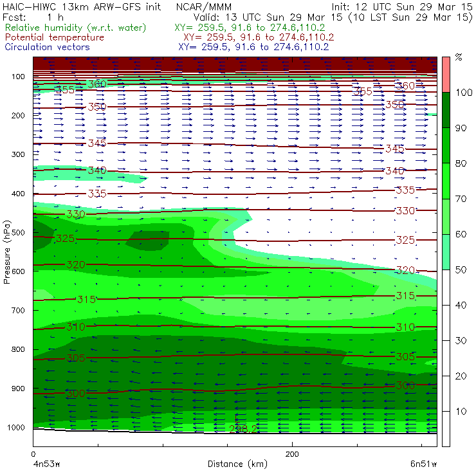Click the "800" pressure axis tick label
The image size is (476, 476).
pos(18,349)
